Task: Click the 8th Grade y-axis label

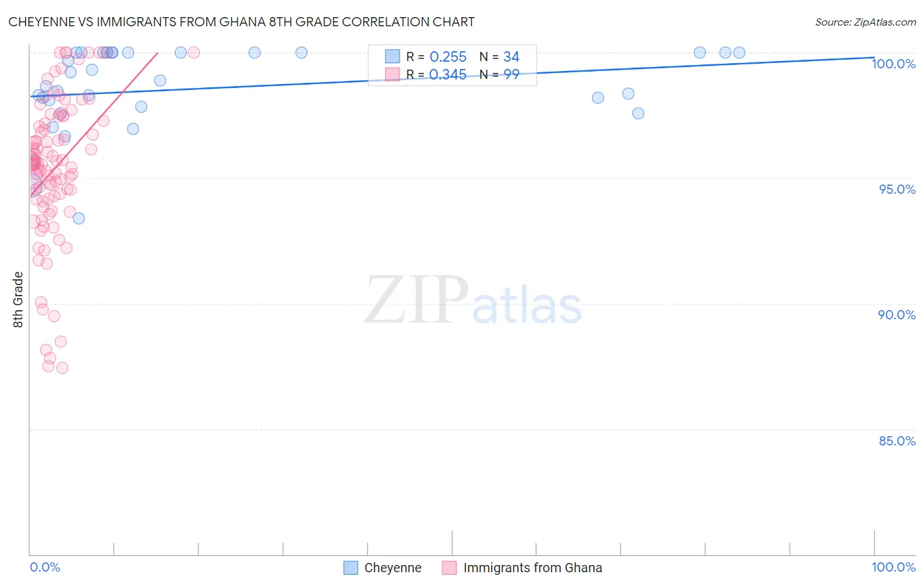Action: (18, 300)
